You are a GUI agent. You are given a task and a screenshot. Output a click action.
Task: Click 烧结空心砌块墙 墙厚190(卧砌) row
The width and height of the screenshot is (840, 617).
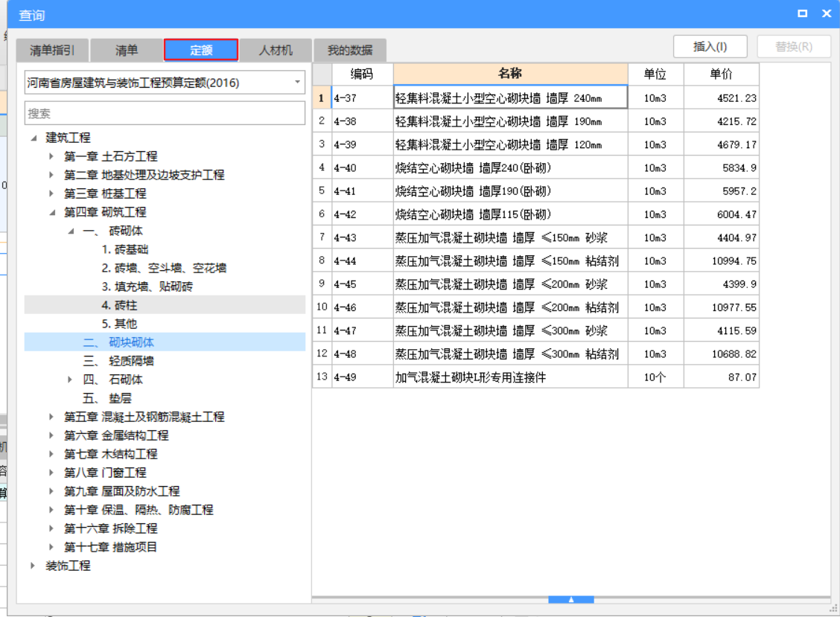pos(511,191)
